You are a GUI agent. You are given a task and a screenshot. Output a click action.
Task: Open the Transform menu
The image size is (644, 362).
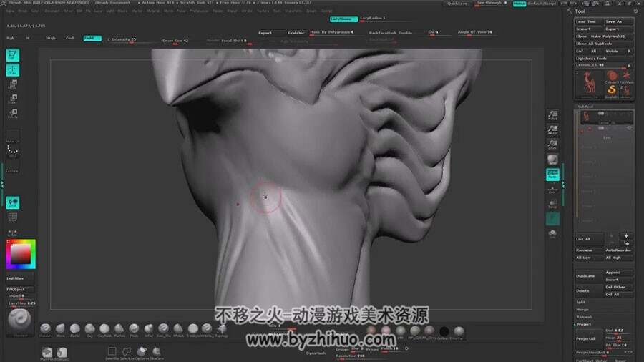click(x=293, y=11)
